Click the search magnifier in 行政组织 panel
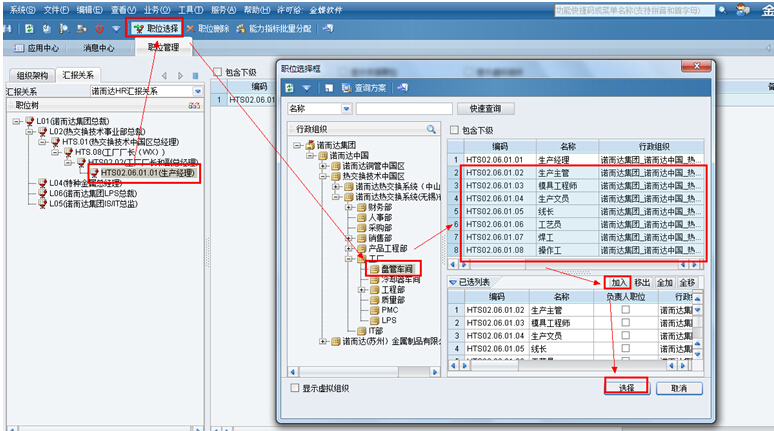774x431 pixels. click(x=431, y=129)
